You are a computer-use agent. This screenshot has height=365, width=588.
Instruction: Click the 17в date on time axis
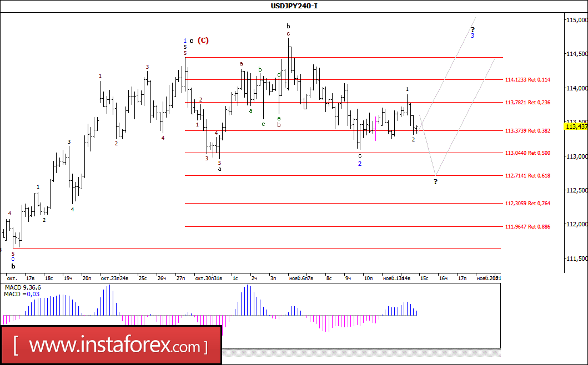pyautogui.click(x=31, y=278)
